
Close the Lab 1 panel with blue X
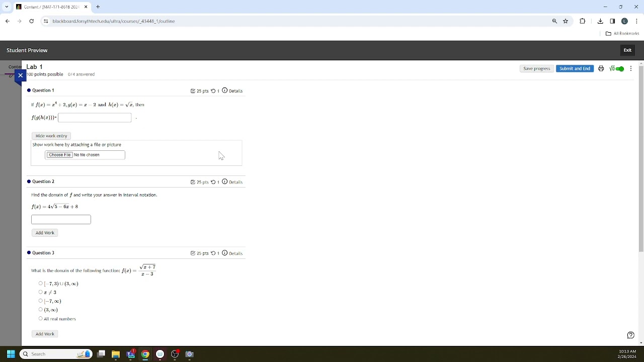tap(20, 75)
